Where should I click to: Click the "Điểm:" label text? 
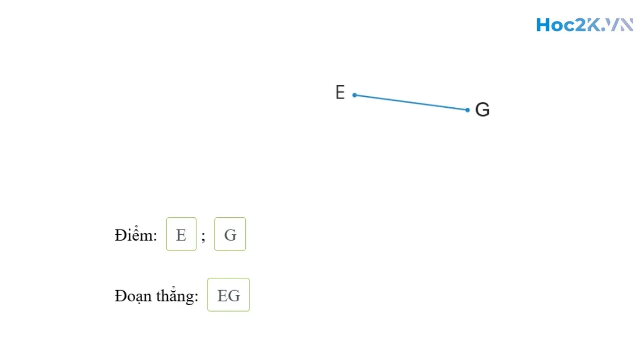point(136,235)
